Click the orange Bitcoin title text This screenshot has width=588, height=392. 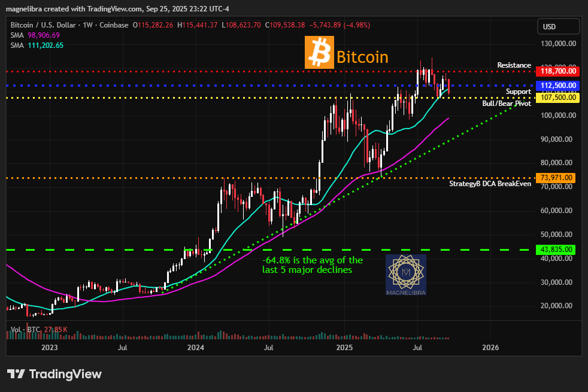tap(362, 57)
